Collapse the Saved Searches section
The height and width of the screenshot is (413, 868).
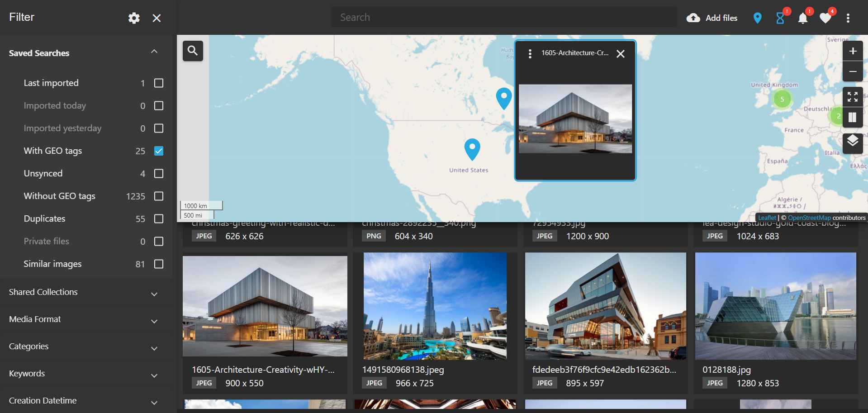154,52
